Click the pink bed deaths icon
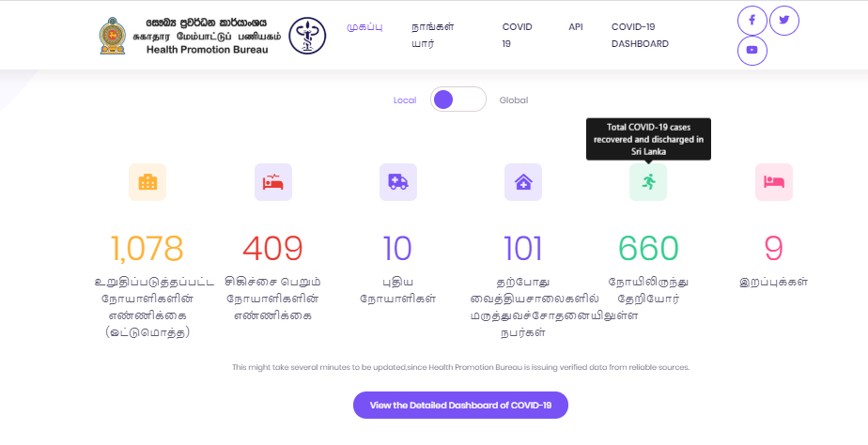Screen dimensions: 868x445 [774, 182]
